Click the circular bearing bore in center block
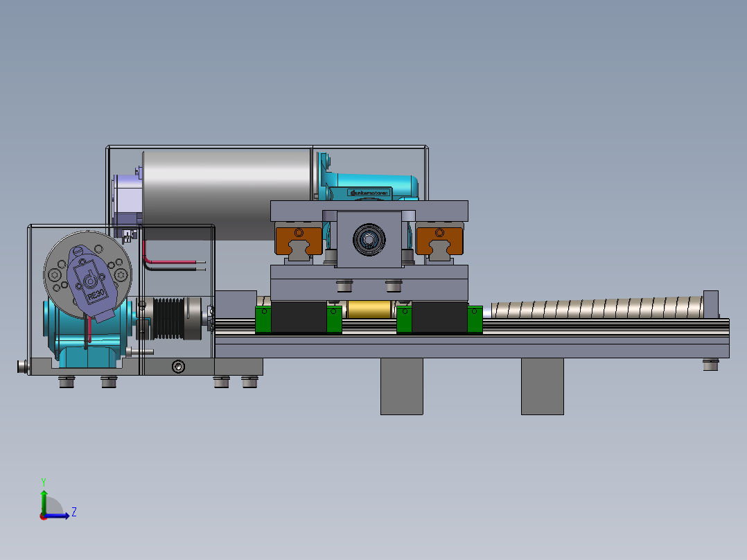 click(x=369, y=239)
